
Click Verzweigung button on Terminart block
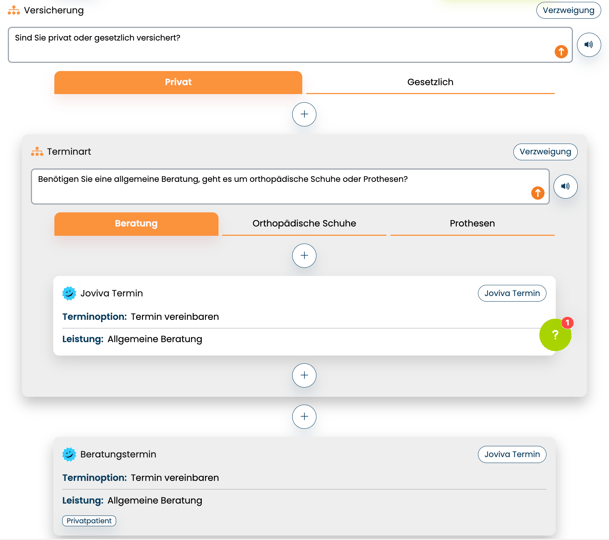point(545,152)
